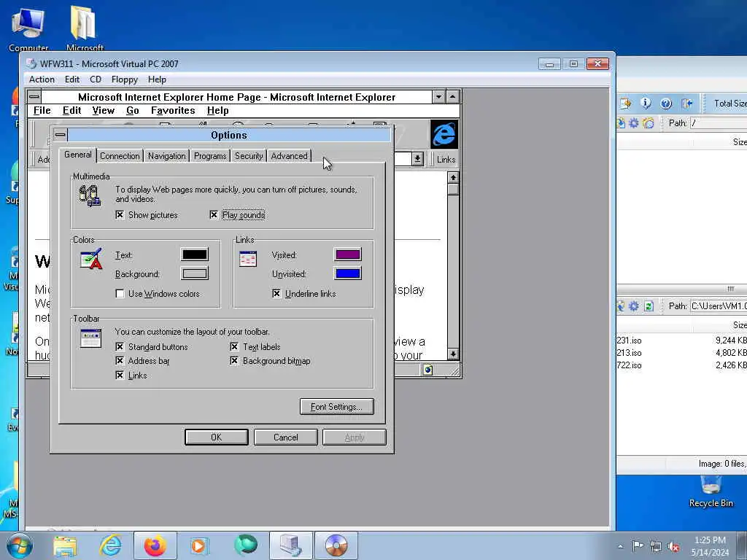The height and width of the screenshot is (560, 747).
Task: Open the Floppy menu in Virtual PC
Action: click(124, 79)
